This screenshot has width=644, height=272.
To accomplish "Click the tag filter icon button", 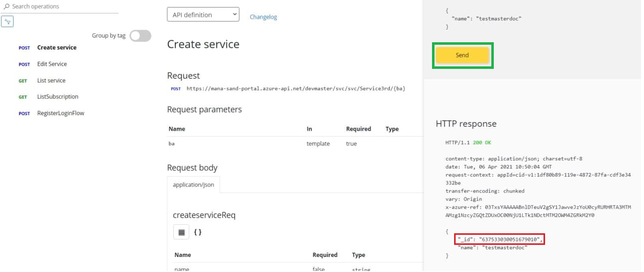I will [8, 22].
